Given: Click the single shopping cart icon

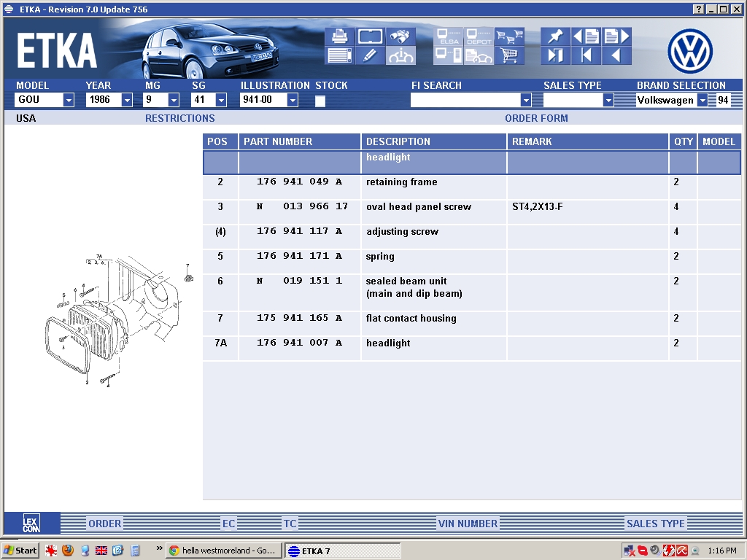Looking at the screenshot, I should [509, 55].
